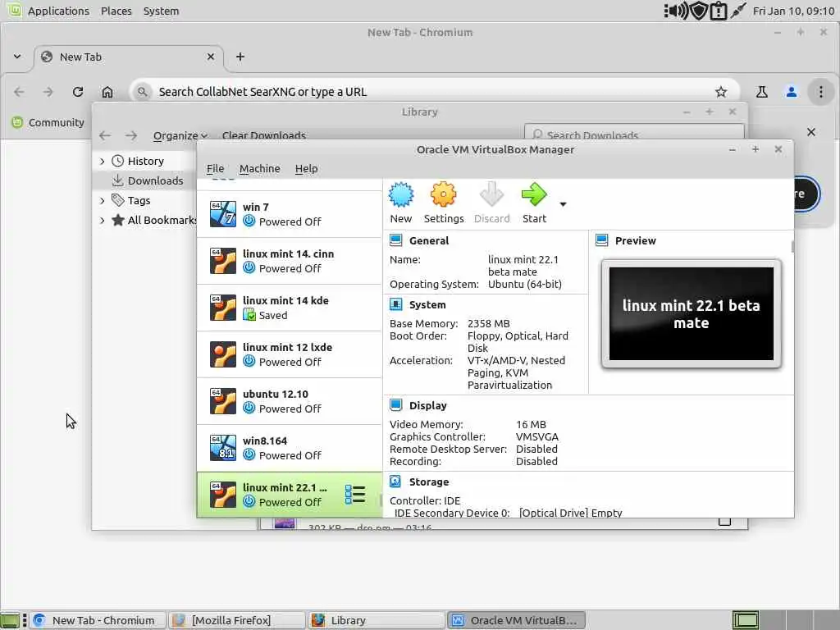Open VirtualBox Help menu

[x=307, y=169]
